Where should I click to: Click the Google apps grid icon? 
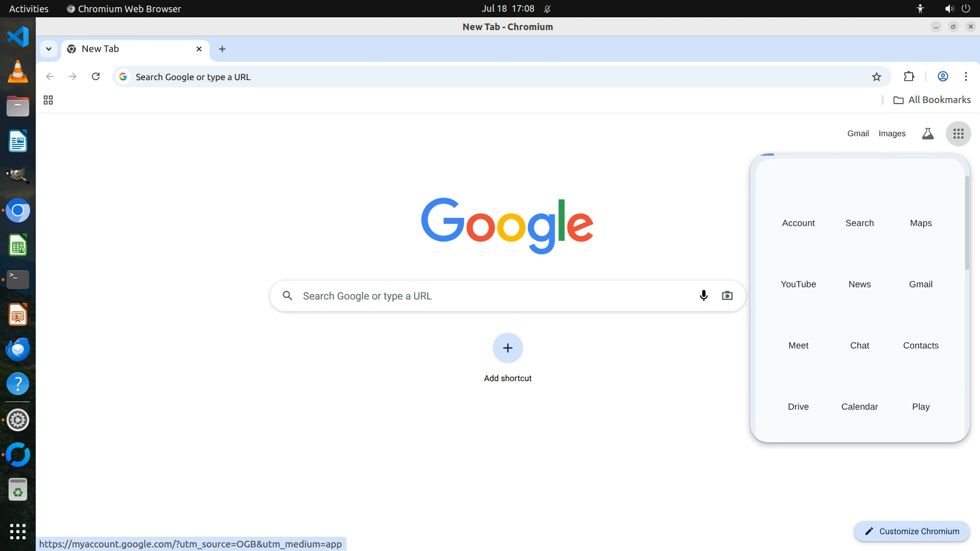click(x=958, y=134)
